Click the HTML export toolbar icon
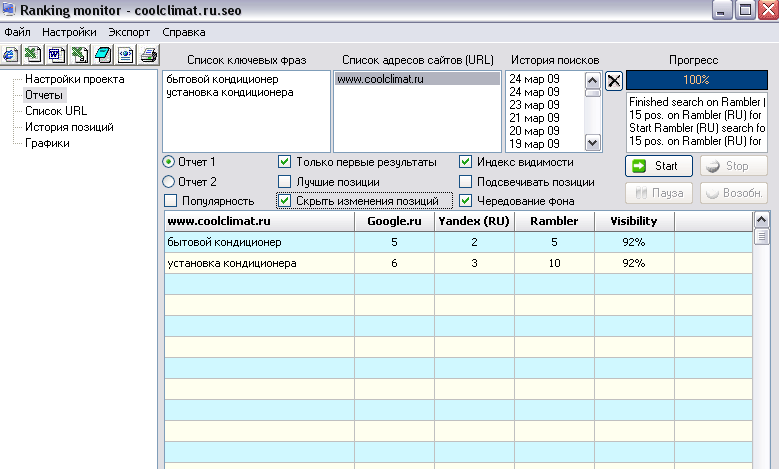Screen dimensions: 779x469 point(125,54)
